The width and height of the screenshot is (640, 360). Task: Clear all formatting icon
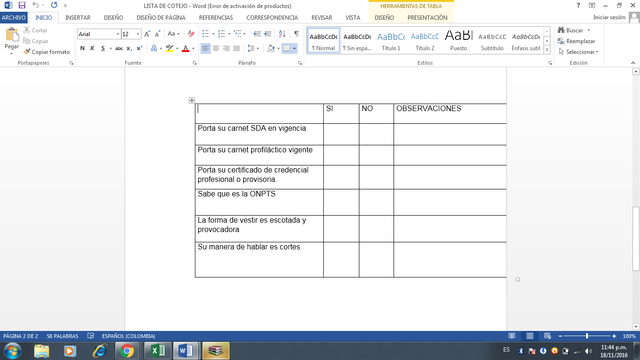191,34
